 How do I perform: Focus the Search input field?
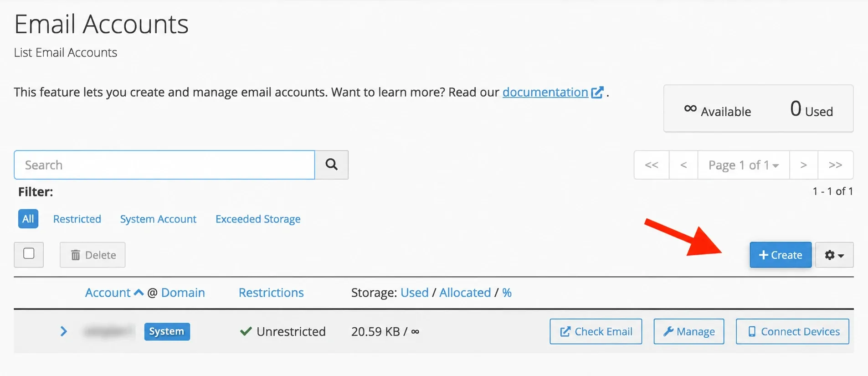coord(164,165)
